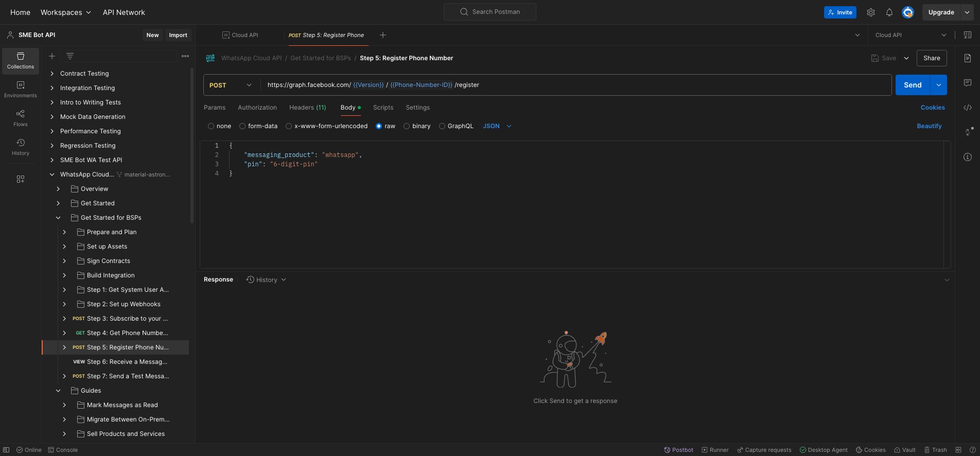Switch to the Authorization tab
Screen dimensions: 980x456
[257, 108]
